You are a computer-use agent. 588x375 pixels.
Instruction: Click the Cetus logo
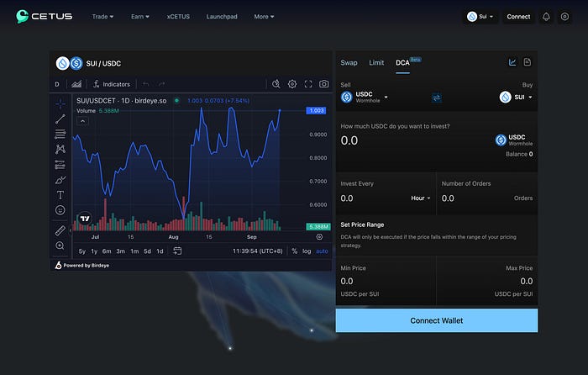pyautogui.click(x=45, y=16)
